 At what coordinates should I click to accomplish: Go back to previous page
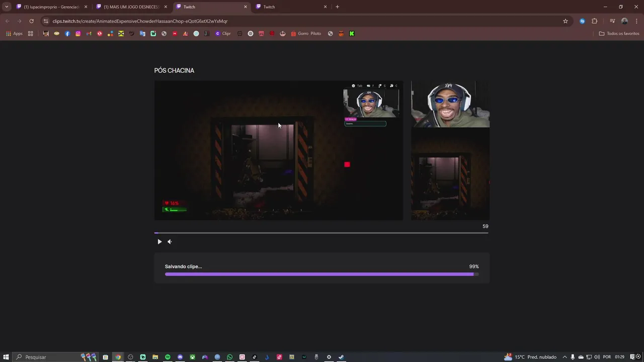click(x=7, y=21)
